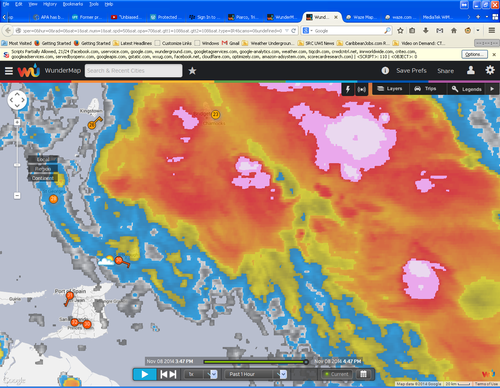Open the Tools menu
The height and width of the screenshot is (388, 500).
[x=94, y=4]
